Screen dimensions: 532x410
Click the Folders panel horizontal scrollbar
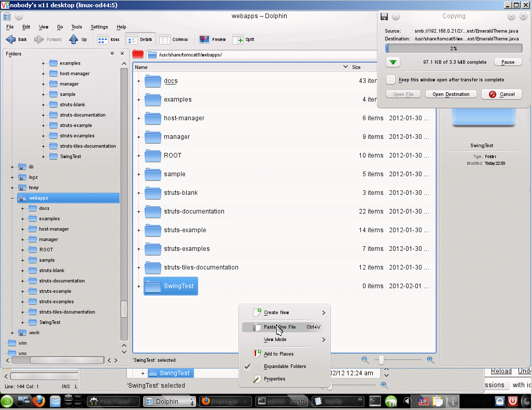[67, 360]
